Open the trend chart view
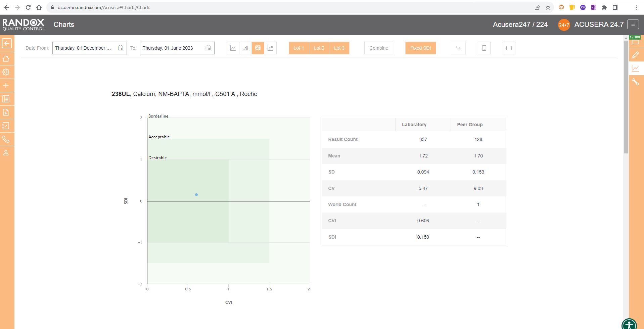This screenshot has width=644, height=329. coord(271,48)
